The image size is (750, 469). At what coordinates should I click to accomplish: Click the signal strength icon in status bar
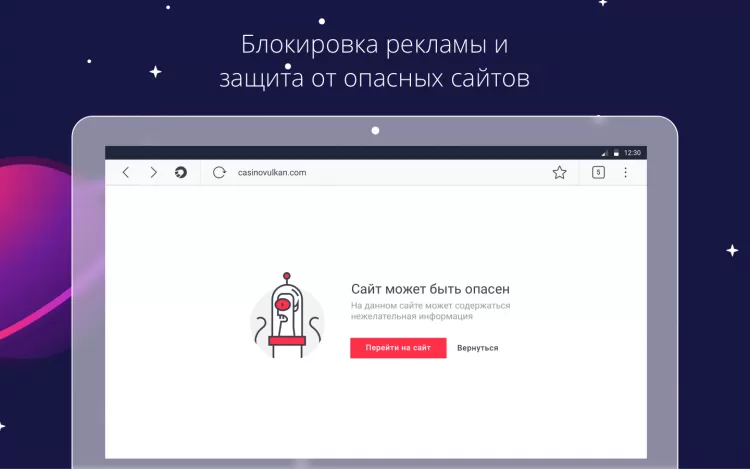coord(605,153)
